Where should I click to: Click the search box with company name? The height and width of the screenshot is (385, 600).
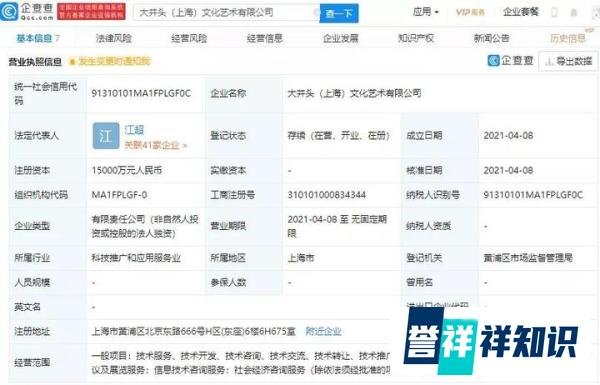[227, 13]
